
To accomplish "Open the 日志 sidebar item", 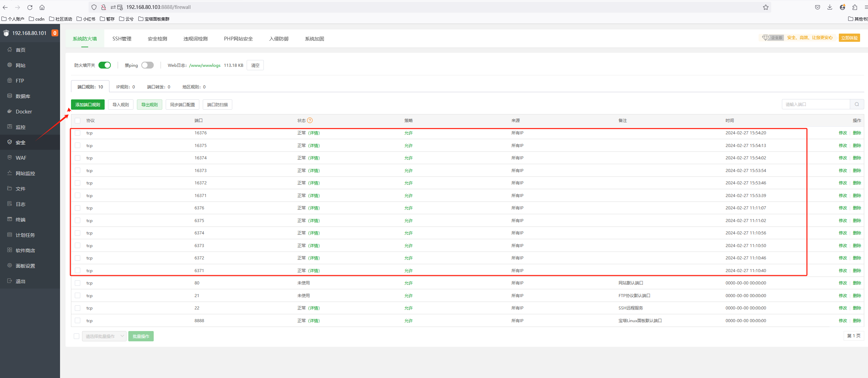I will click(x=30, y=204).
